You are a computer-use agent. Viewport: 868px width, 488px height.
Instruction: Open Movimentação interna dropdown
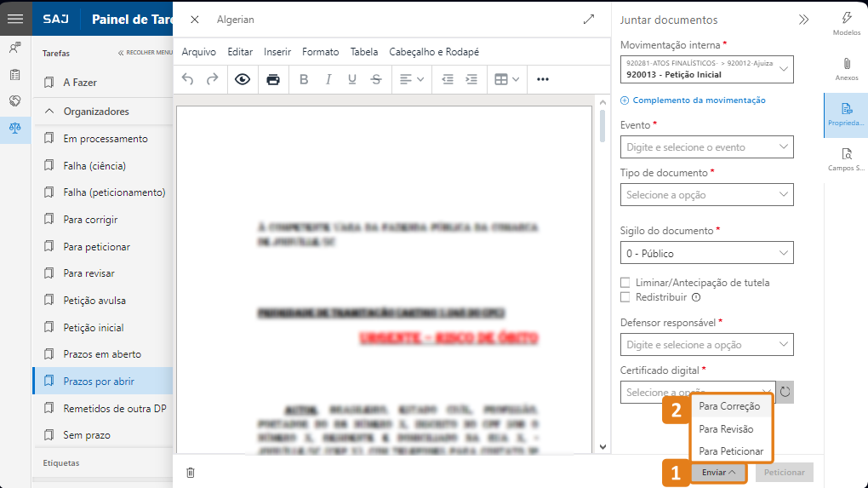coord(707,69)
